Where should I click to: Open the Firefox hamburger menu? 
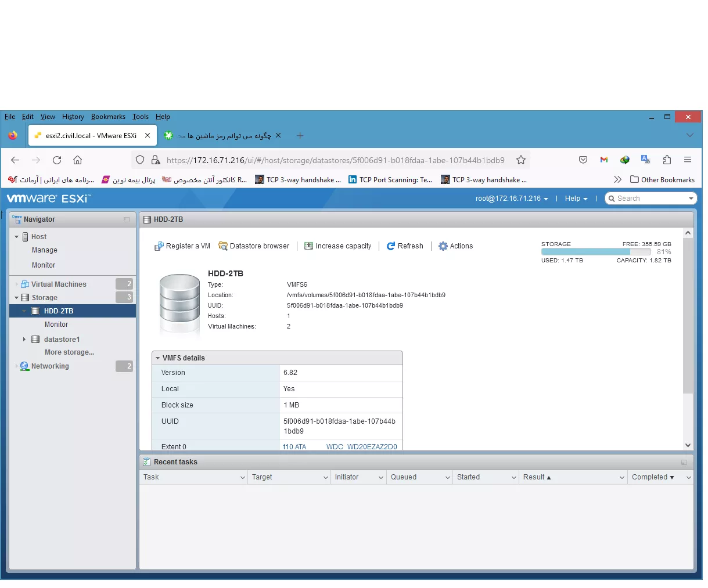(x=688, y=160)
